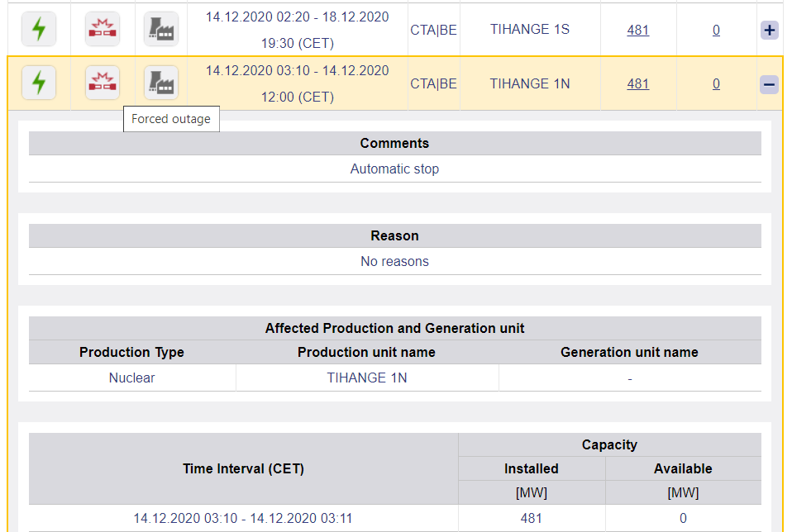Open the 0 link in TIHANGE 1S row
The image size is (792, 532).
pos(716,31)
